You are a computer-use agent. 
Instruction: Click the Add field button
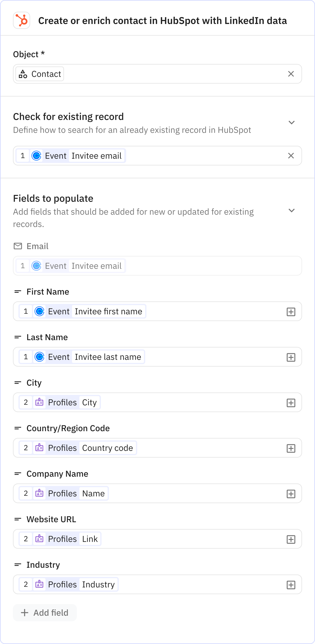45,612
